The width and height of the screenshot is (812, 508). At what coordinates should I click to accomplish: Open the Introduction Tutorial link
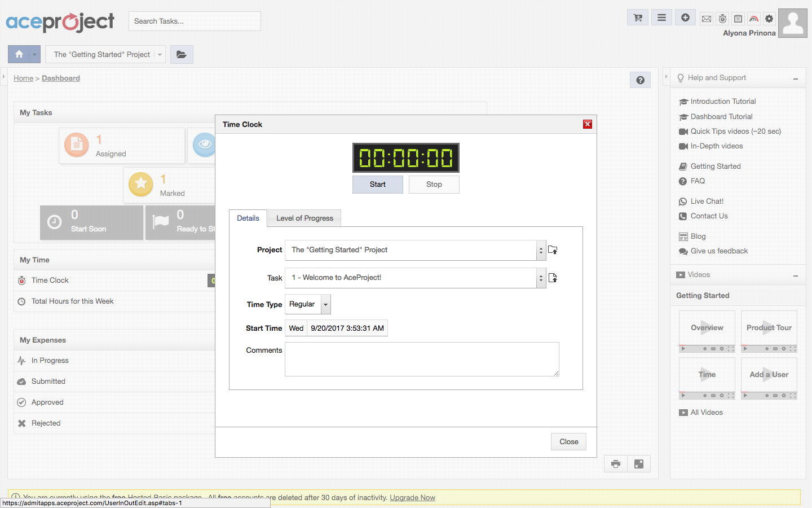point(723,102)
